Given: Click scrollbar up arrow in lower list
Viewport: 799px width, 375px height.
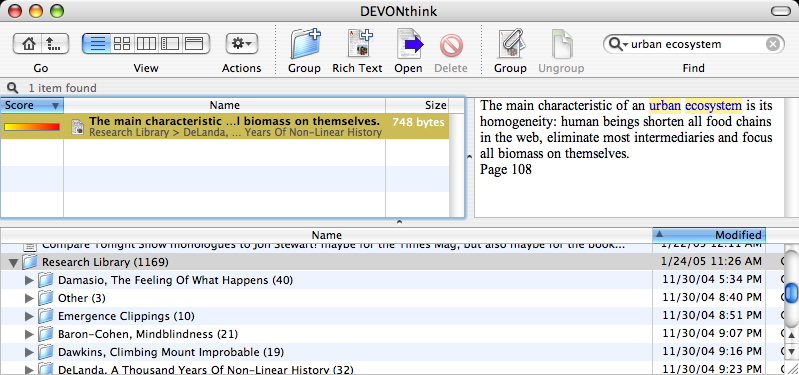Looking at the screenshot, I should 790,335.
